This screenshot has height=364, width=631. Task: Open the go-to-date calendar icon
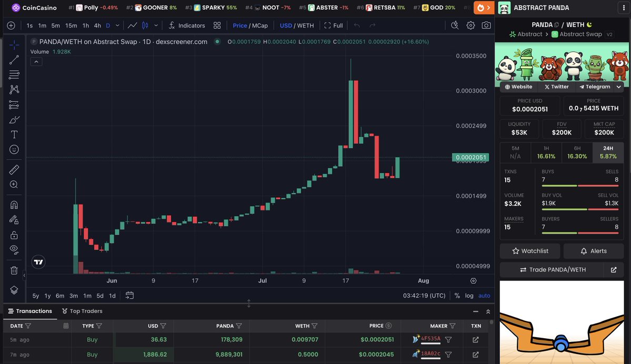point(129,295)
